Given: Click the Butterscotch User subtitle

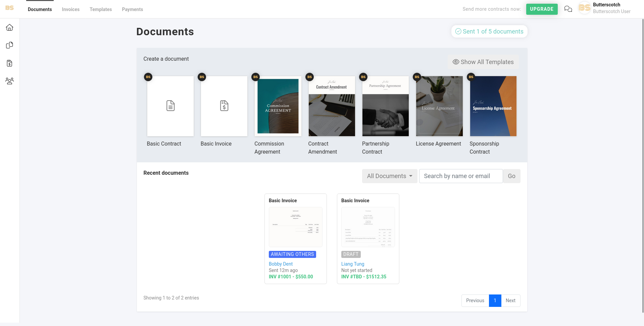Looking at the screenshot, I should (611, 11).
